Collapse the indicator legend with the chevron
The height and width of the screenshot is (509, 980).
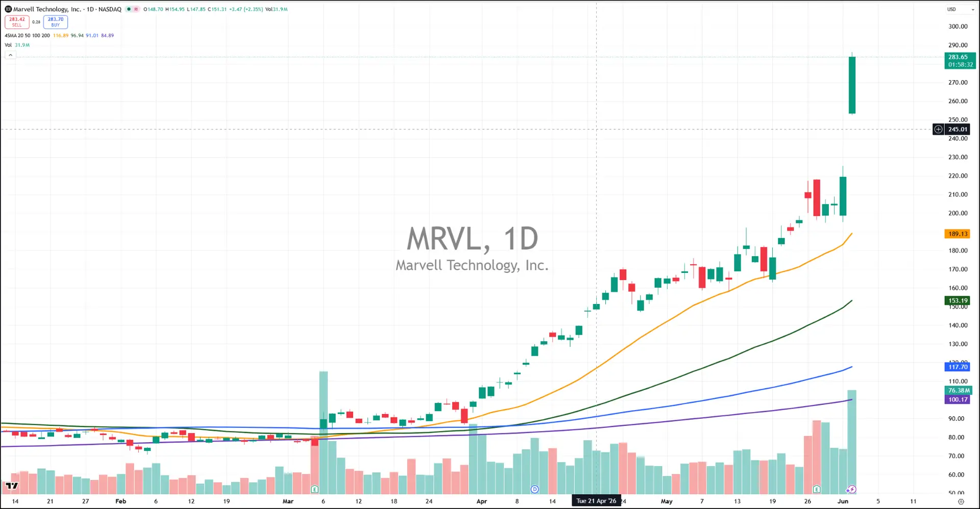pyautogui.click(x=10, y=55)
